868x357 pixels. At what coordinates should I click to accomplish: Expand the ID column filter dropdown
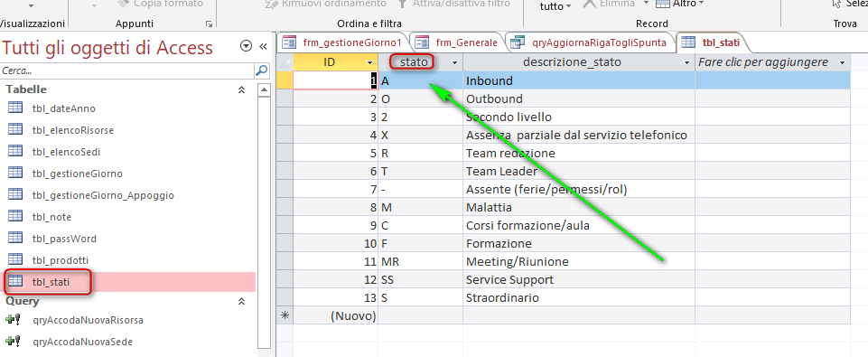tap(369, 62)
